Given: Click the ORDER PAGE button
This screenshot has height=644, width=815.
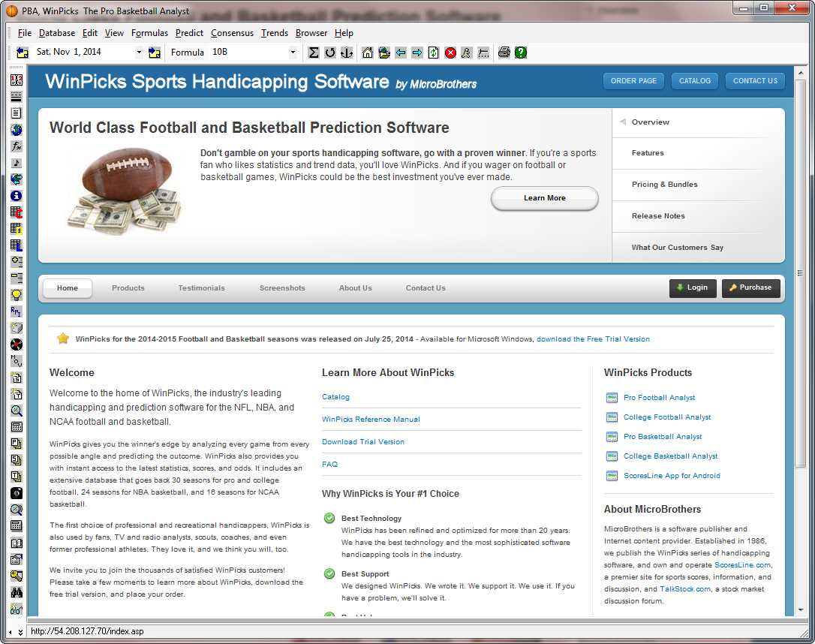Looking at the screenshot, I should click(633, 81).
